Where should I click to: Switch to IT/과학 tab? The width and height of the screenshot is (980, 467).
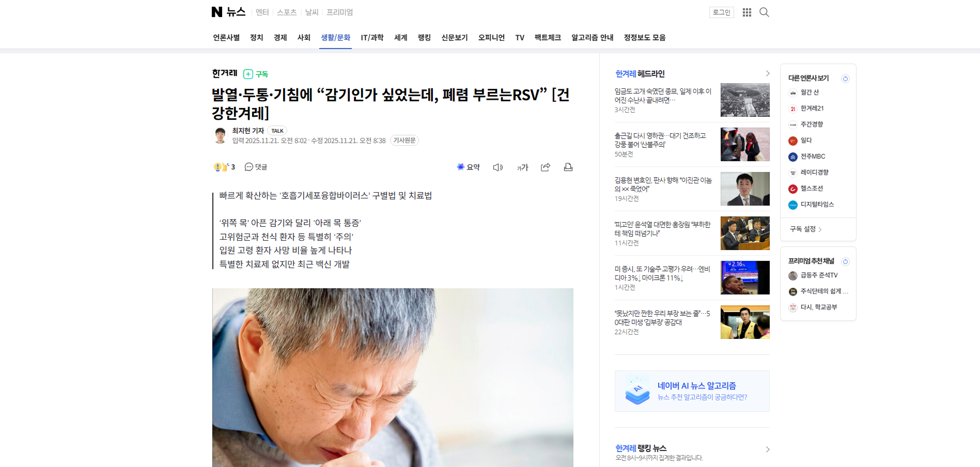[x=372, y=38]
